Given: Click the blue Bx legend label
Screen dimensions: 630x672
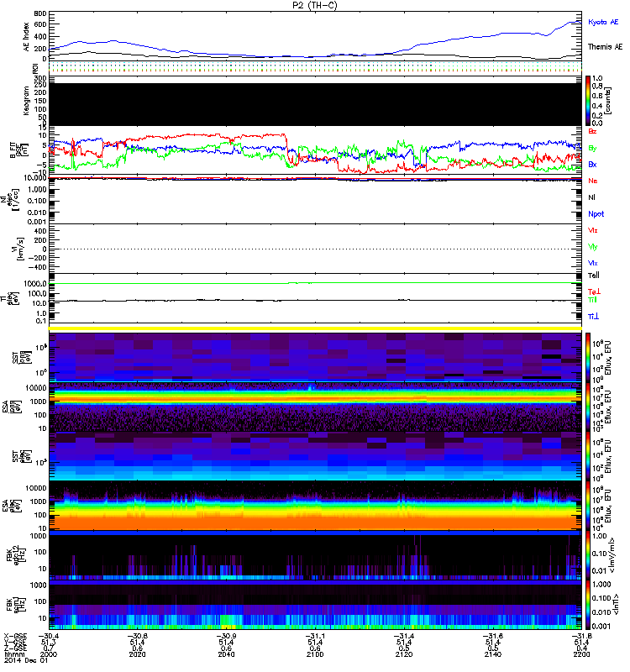Looking at the screenshot, I should 592,165.
